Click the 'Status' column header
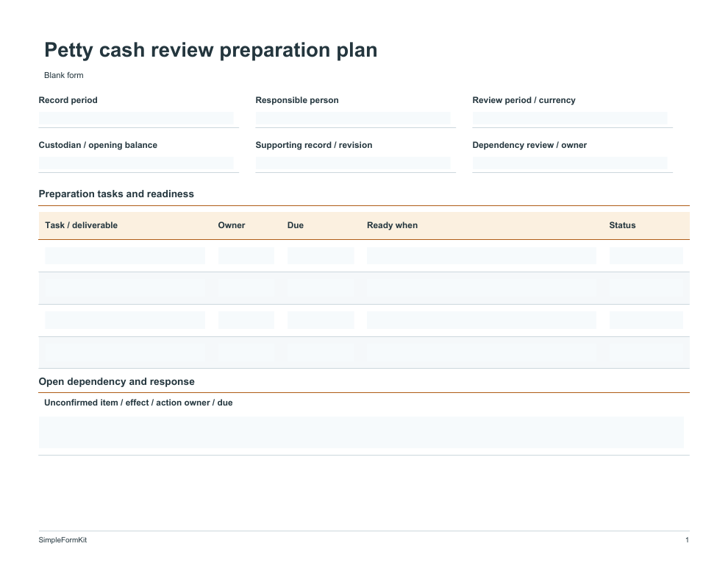Viewport: 728px width, 563px height. (x=622, y=225)
